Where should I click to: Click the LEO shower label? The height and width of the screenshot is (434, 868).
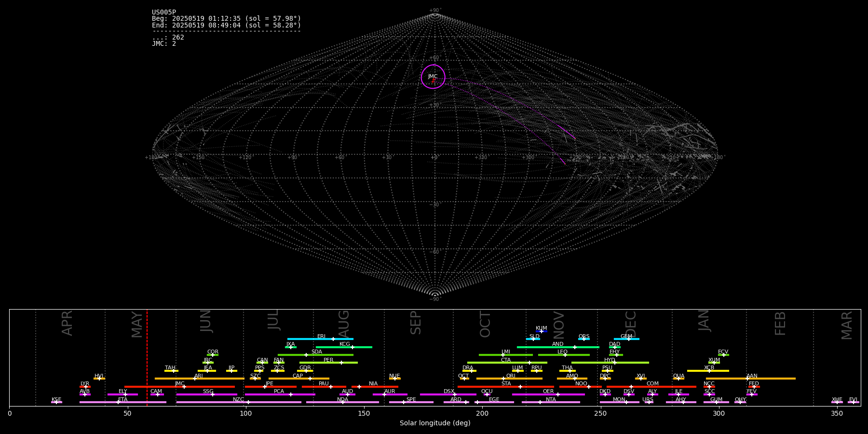coord(562,352)
